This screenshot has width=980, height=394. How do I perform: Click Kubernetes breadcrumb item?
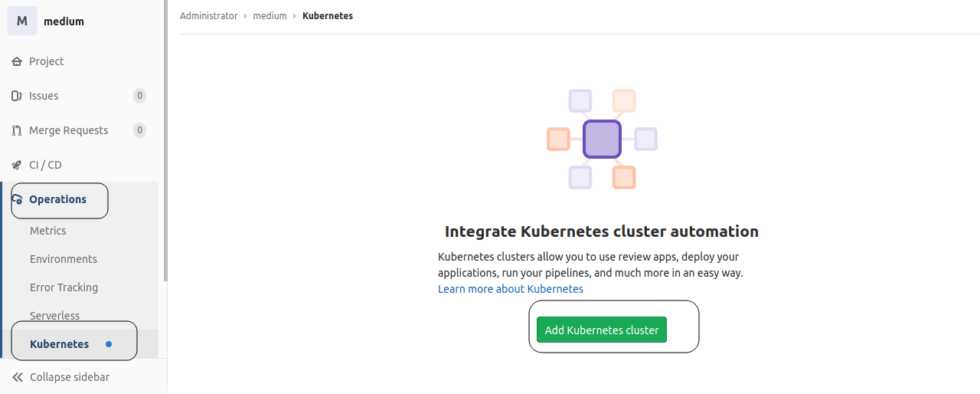pos(328,15)
